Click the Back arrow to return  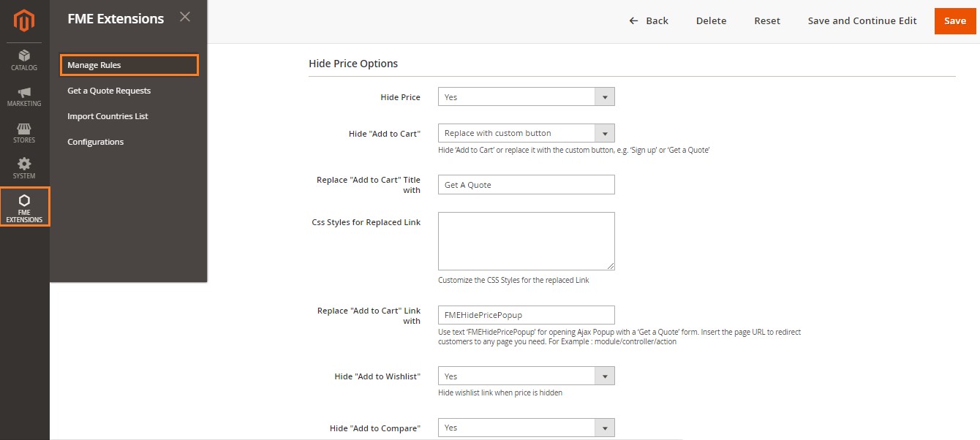[649, 20]
